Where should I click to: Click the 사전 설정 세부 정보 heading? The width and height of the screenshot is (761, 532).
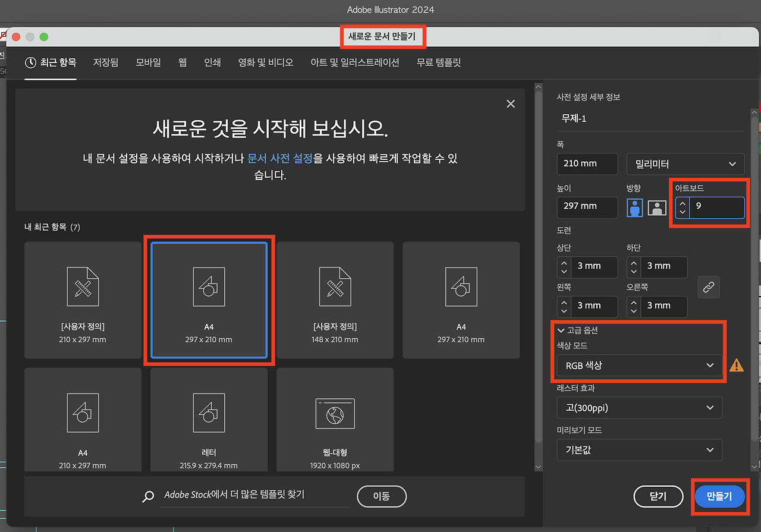pos(589,97)
